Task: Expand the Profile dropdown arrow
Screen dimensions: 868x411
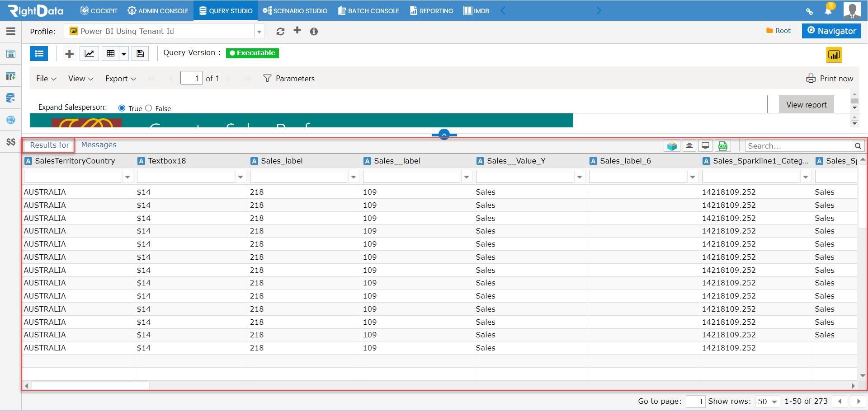Action: 259,32
